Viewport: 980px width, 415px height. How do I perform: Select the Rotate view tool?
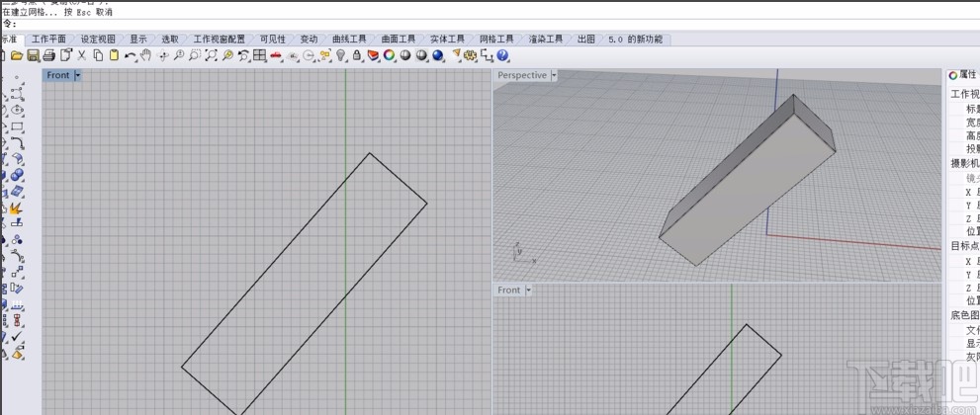click(164, 55)
